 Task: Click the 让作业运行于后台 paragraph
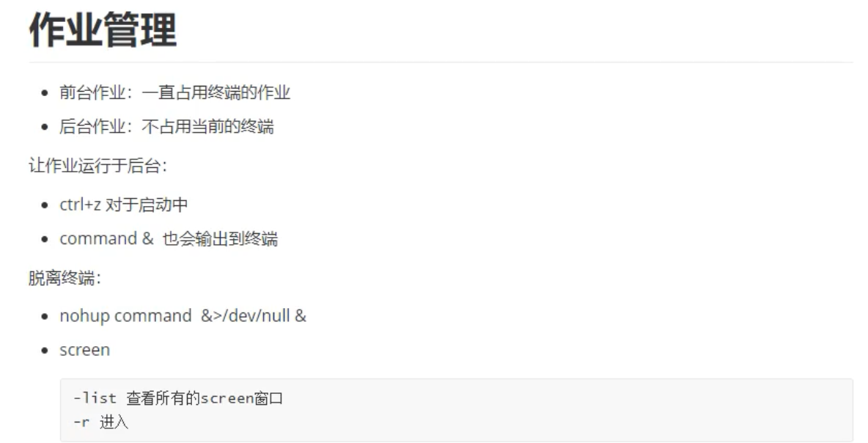point(98,166)
